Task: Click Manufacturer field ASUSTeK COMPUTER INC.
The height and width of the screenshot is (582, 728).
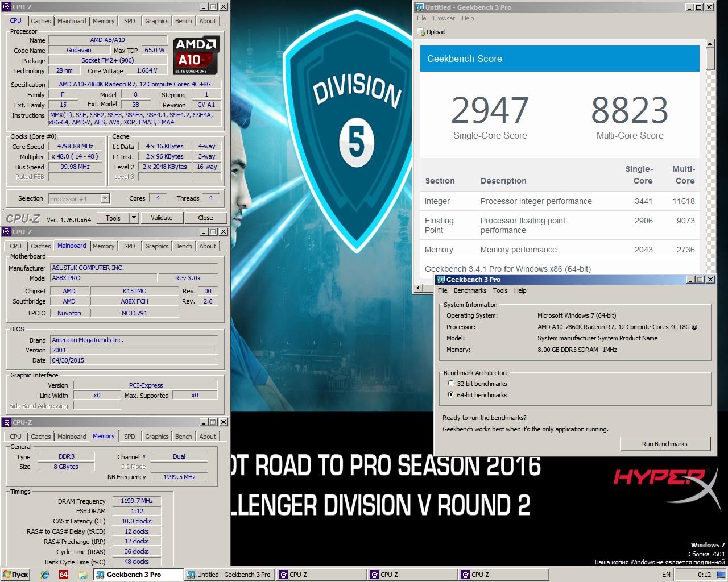Action: (134, 268)
